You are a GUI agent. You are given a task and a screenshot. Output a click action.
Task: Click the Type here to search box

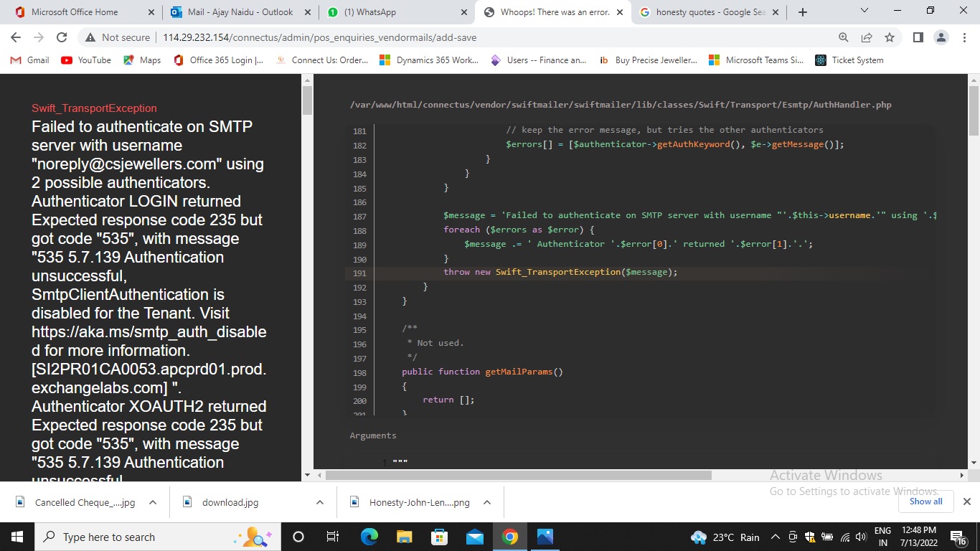[x=136, y=537]
